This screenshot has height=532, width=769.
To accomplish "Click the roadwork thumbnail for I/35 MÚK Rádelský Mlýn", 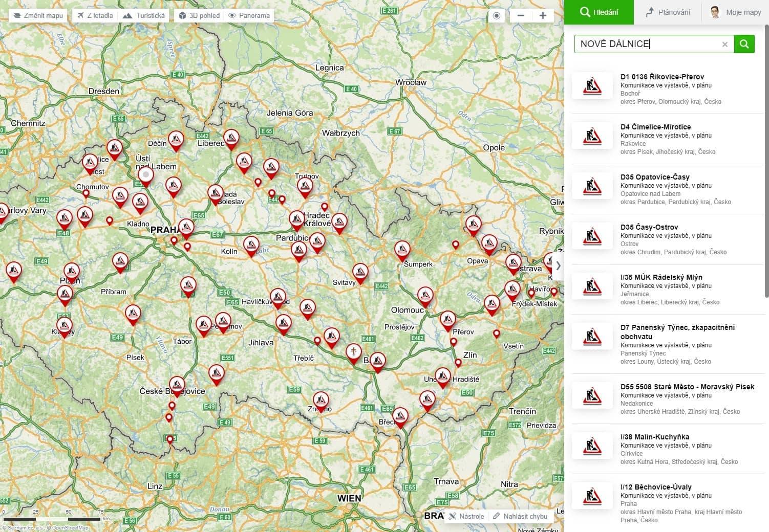I will pos(592,286).
